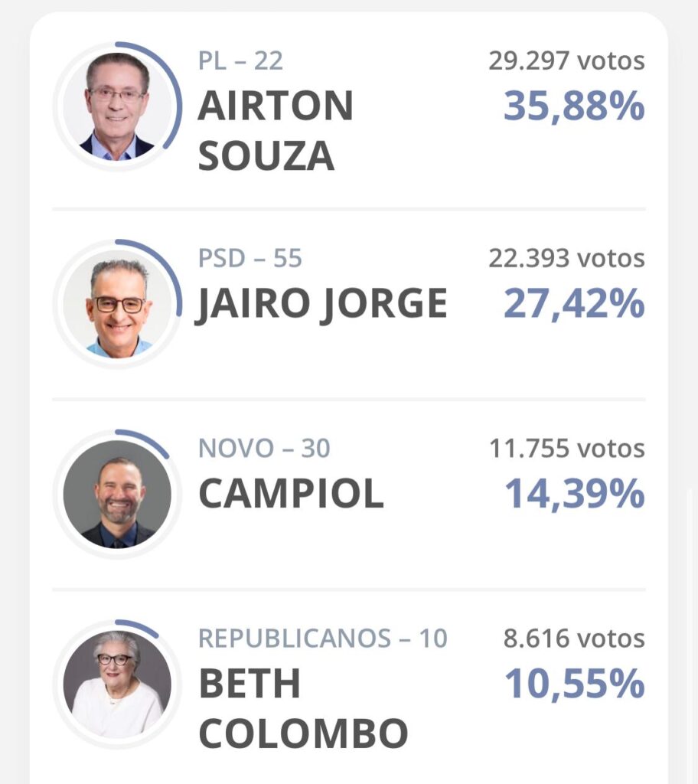Click the 8.616 votos count
The height and width of the screenshot is (784, 698).
click(574, 639)
